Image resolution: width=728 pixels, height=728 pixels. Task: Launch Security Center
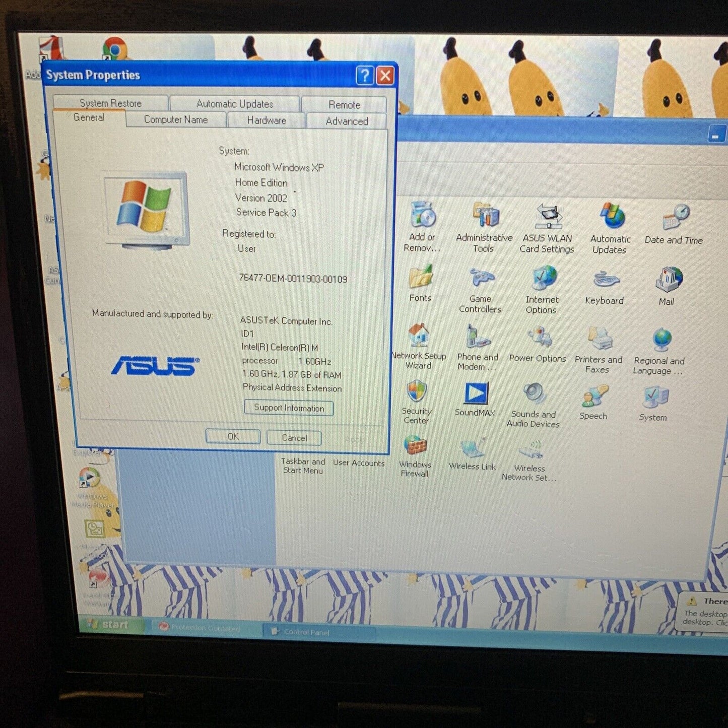(417, 393)
